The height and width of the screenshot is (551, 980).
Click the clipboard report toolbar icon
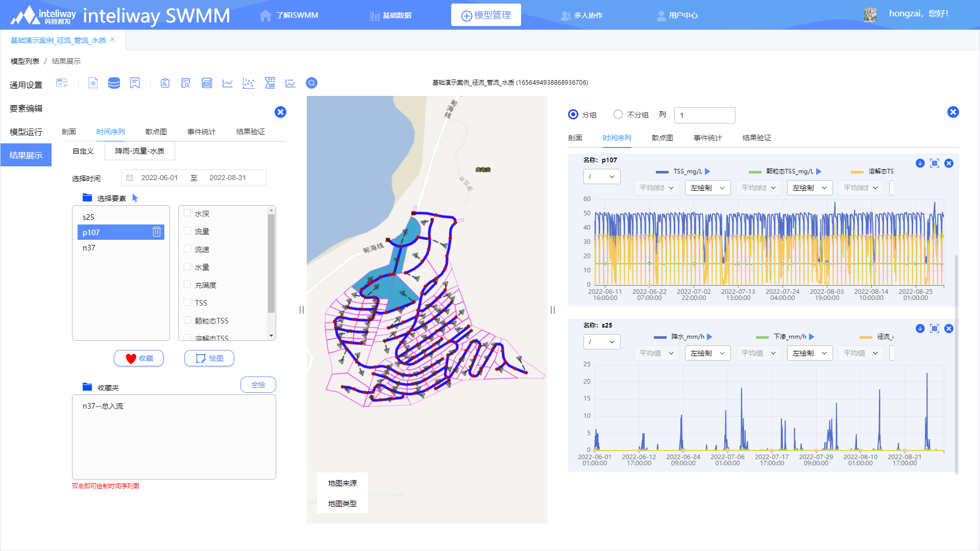165,83
